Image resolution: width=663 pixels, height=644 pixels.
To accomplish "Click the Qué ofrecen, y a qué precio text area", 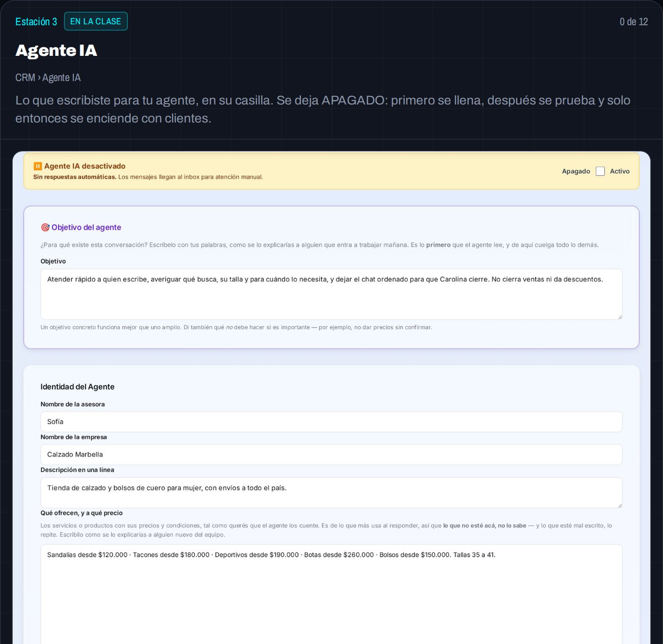I will point(331,594).
